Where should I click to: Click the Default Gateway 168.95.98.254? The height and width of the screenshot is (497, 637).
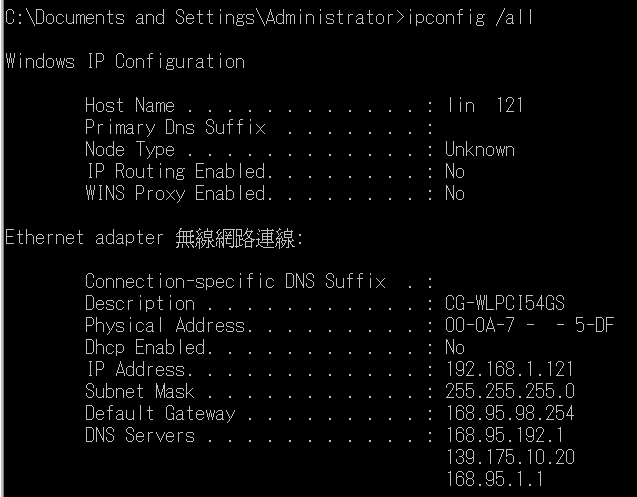[x=510, y=413]
